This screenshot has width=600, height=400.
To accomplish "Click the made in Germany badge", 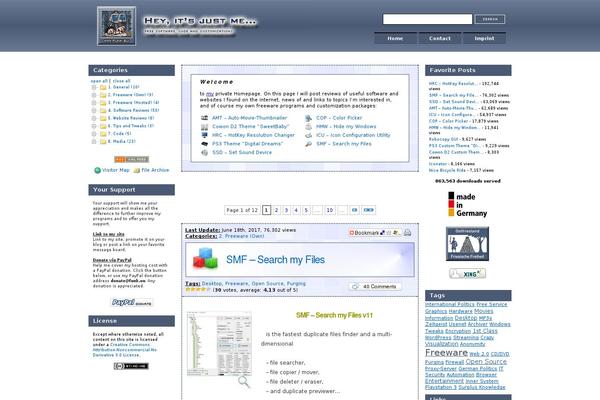I will 468,204.
